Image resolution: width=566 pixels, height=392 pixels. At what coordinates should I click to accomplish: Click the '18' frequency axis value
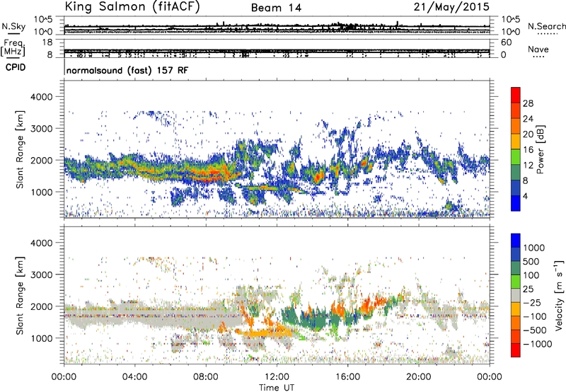[x=47, y=42]
